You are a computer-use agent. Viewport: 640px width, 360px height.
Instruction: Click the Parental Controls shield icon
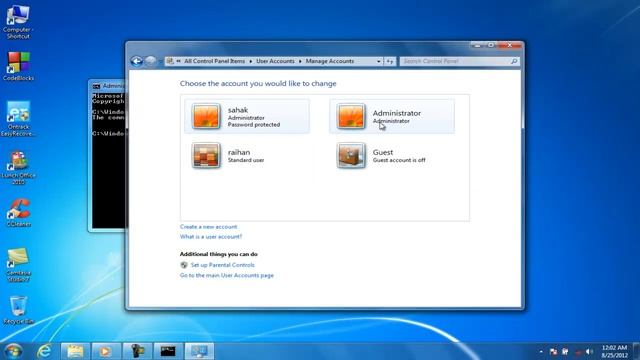tap(184, 265)
